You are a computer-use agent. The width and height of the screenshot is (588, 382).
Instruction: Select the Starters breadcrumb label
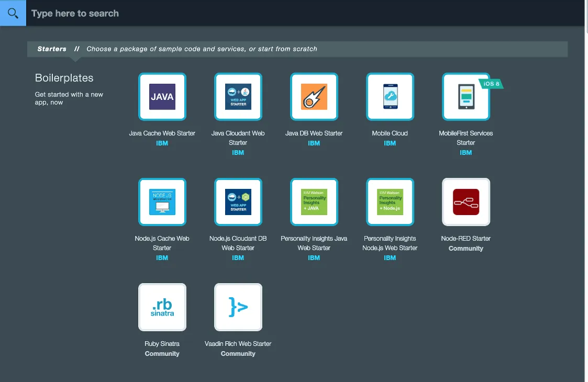tap(52, 49)
